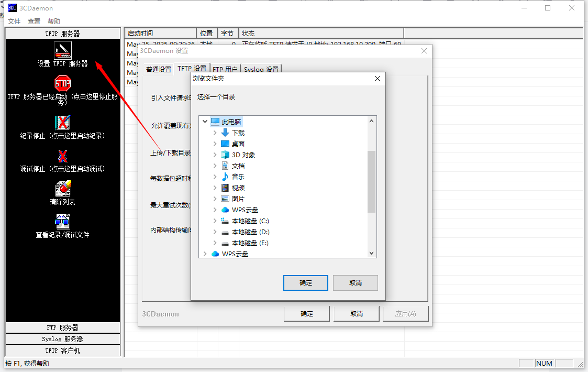588x372 pixels.
Task: Collapse the 此电脑 tree node
Action: pos(205,121)
